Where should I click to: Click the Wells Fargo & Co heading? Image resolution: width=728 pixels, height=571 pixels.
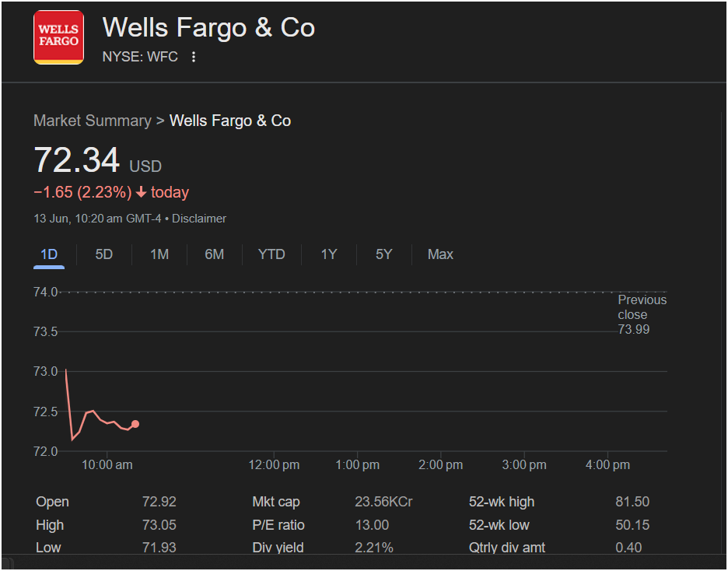[x=208, y=27]
